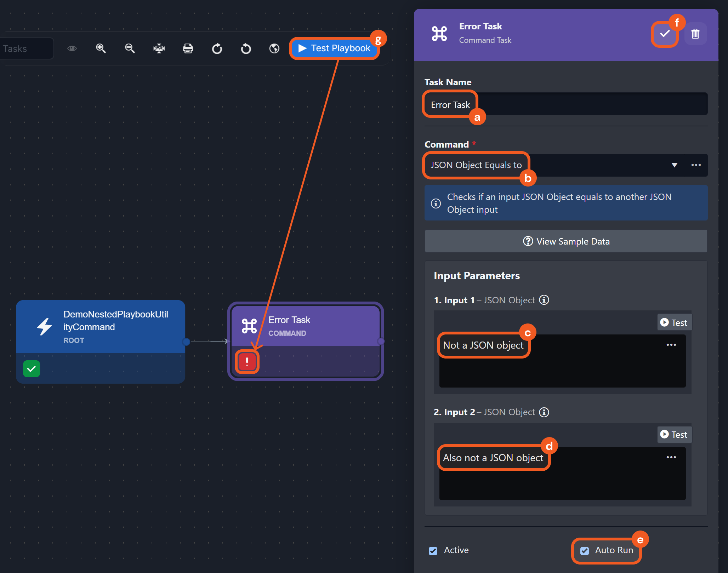
Task: Delete task using the trash icon
Action: click(695, 34)
